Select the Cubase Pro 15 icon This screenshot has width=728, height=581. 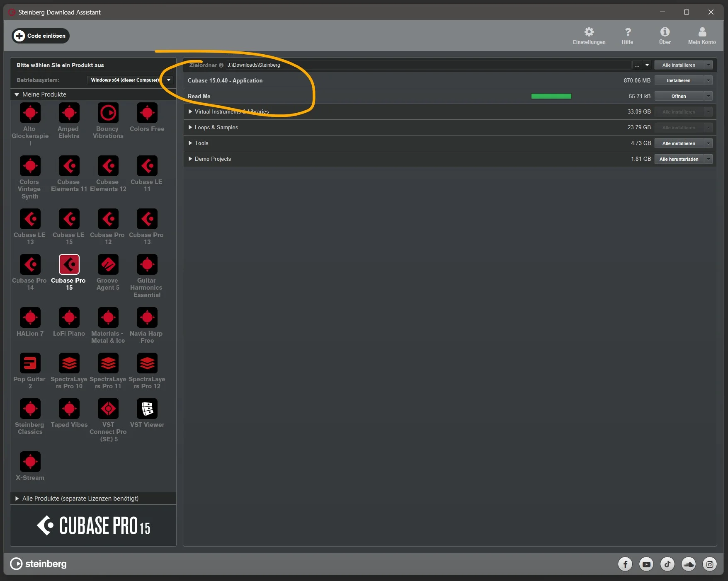tap(69, 264)
